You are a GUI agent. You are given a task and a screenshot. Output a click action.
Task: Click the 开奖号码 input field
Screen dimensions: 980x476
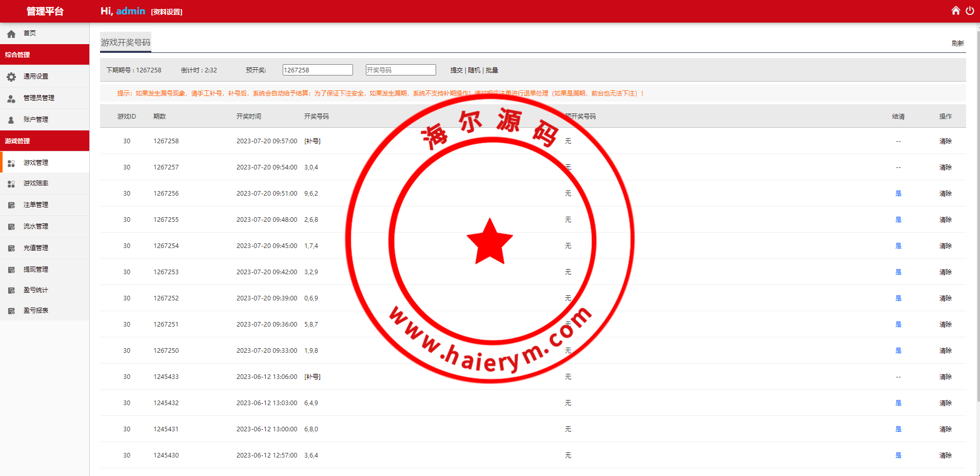pyautogui.click(x=401, y=69)
